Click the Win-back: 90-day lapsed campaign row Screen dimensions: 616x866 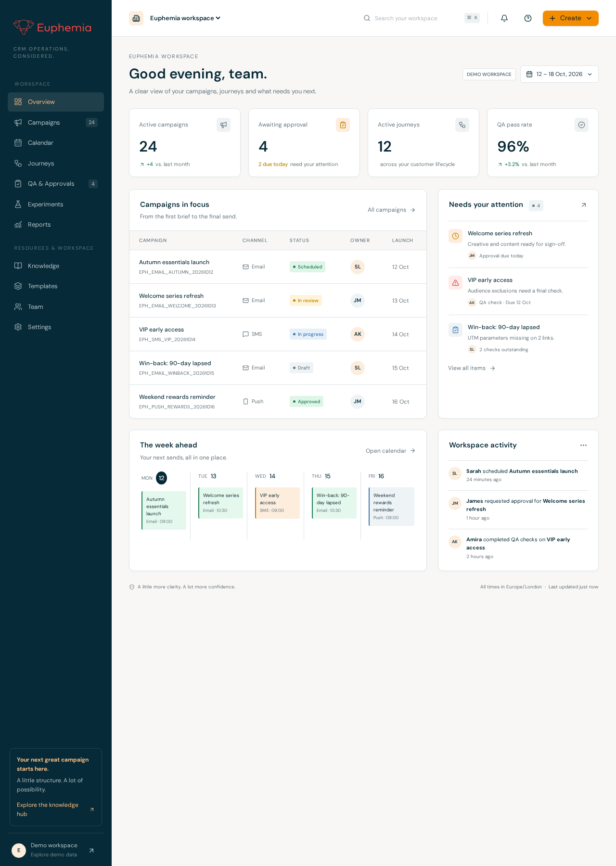coord(278,368)
